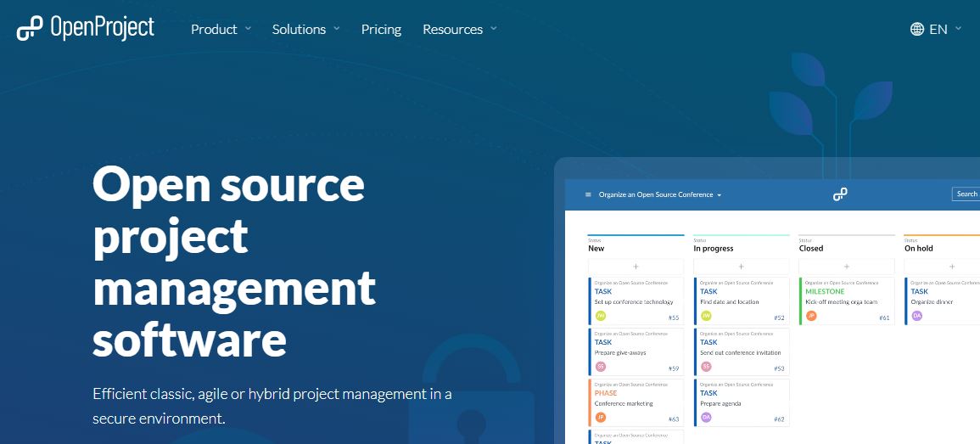Click the OpenProject logo inside the board preview
Viewport: 980px width, 444px height.
pyautogui.click(x=839, y=194)
